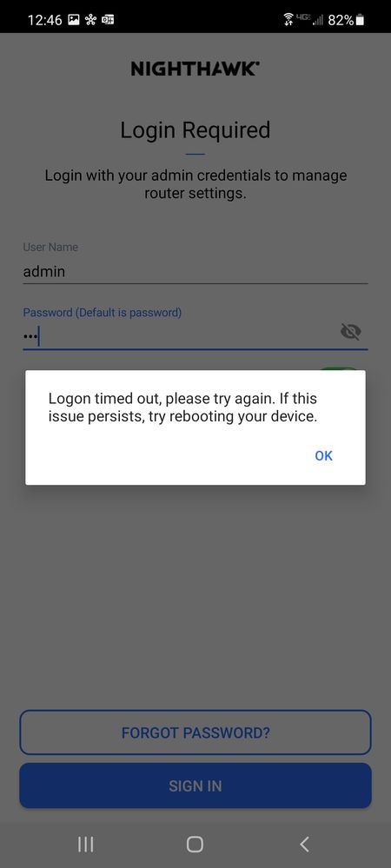Screen dimensions: 391x868
Task: Tap the Android home navigation icon
Action: 195,844
